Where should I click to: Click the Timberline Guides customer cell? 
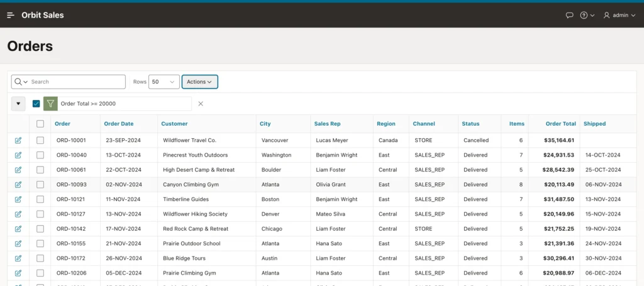(186, 199)
